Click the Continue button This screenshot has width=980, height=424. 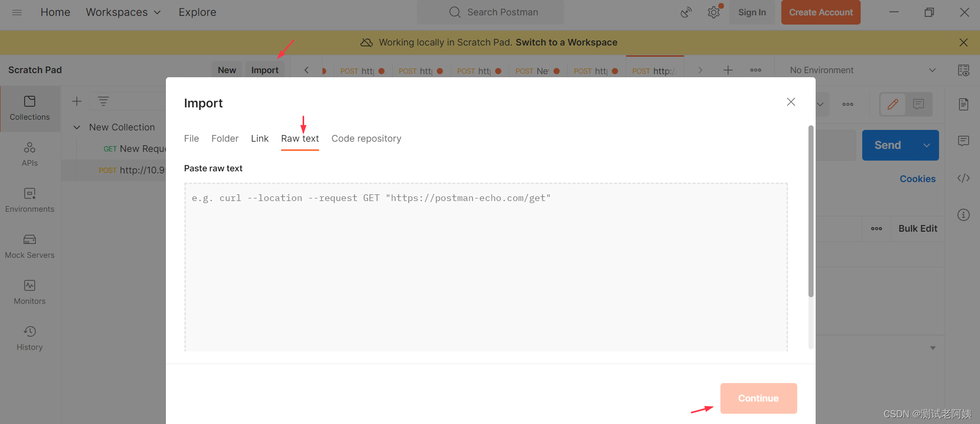pyautogui.click(x=758, y=398)
